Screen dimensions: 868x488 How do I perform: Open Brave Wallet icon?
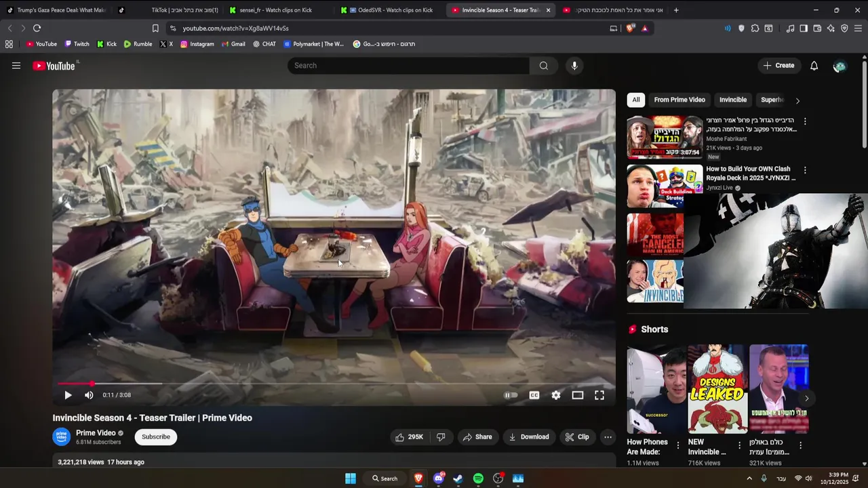pyautogui.click(x=817, y=28)
